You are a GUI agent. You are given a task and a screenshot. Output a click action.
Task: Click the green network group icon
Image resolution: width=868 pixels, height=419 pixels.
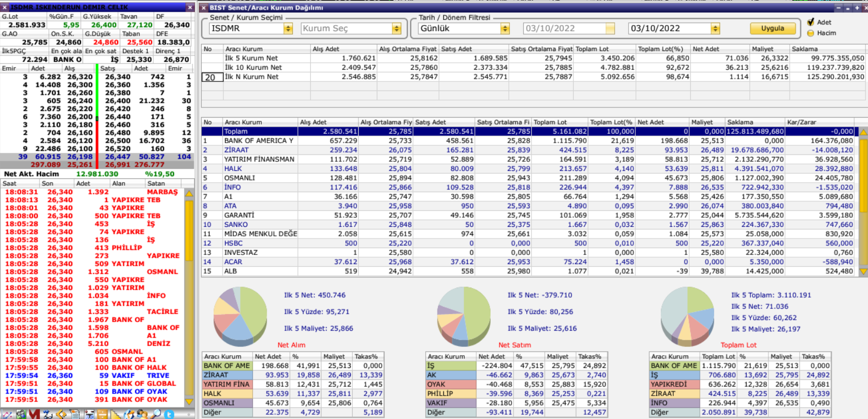tap(21, 414)
